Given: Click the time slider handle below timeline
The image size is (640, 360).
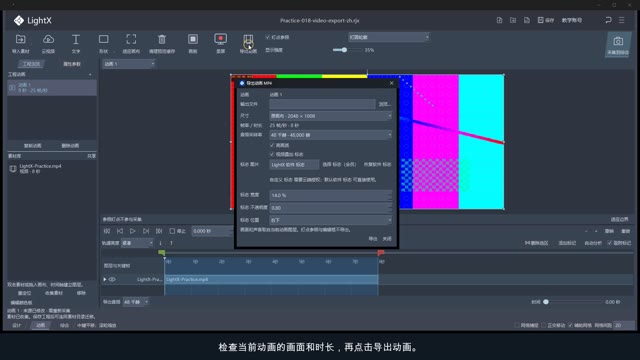Looking at the screenshot, I should pyautogui.click(x=546, y=302).
